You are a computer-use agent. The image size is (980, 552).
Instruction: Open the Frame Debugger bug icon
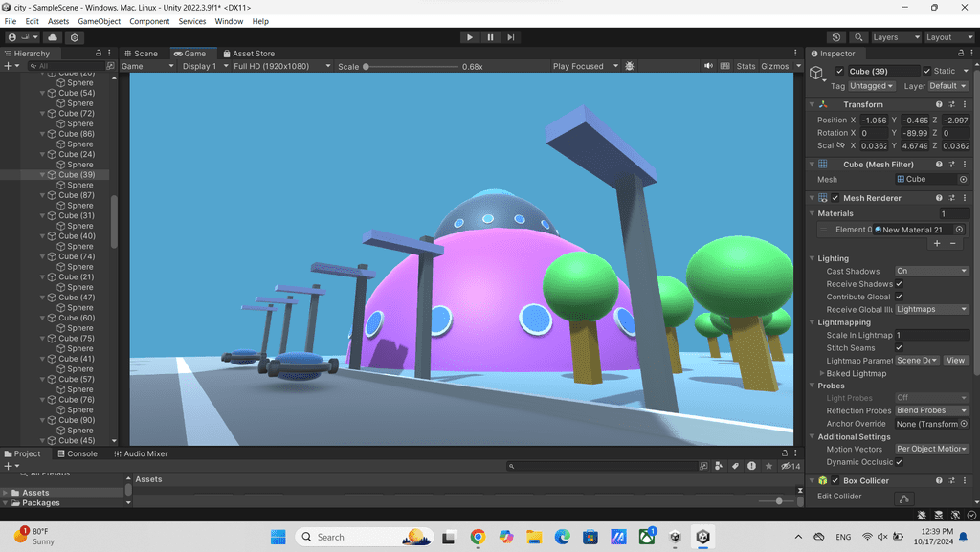click(x=630, y=66)
